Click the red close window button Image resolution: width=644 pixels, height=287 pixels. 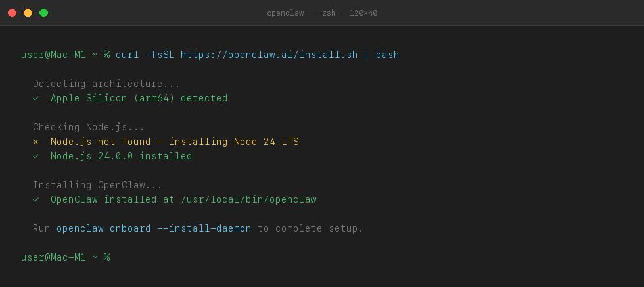[12, 13]
